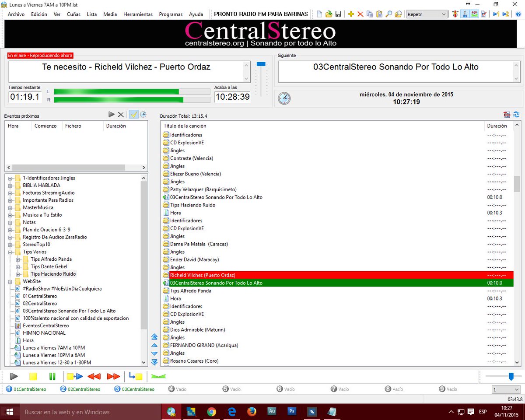This screenshot has width=525, height=420.
Task: Open Google Chrome from the taskbar
Action: (x=211, y=412)
